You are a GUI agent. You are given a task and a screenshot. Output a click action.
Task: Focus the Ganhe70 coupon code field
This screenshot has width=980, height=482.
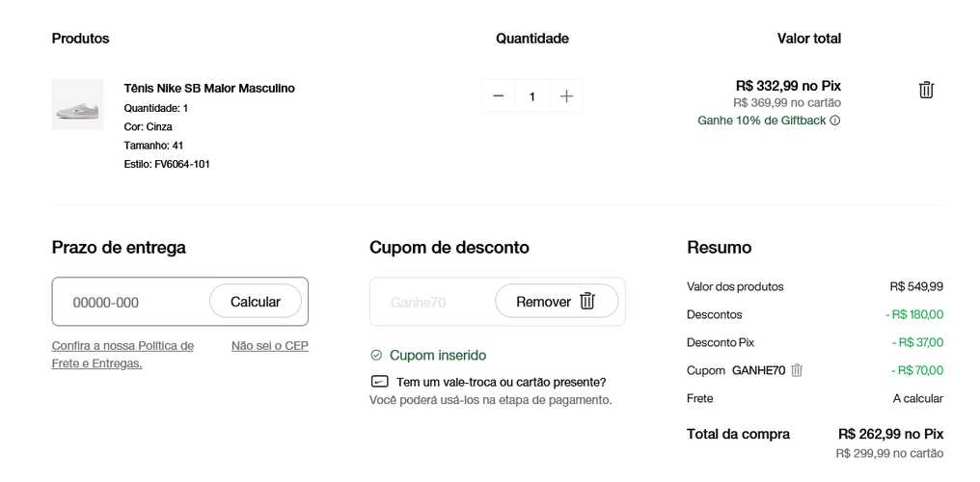431,302
